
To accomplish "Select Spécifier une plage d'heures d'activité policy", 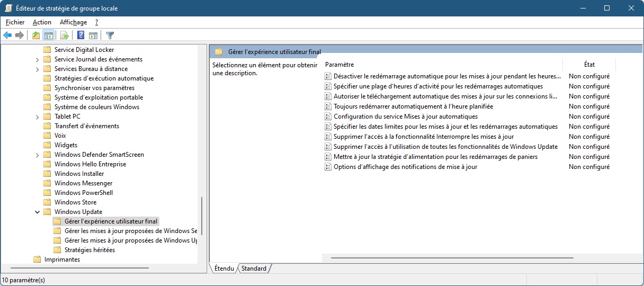I will point(438,86).
